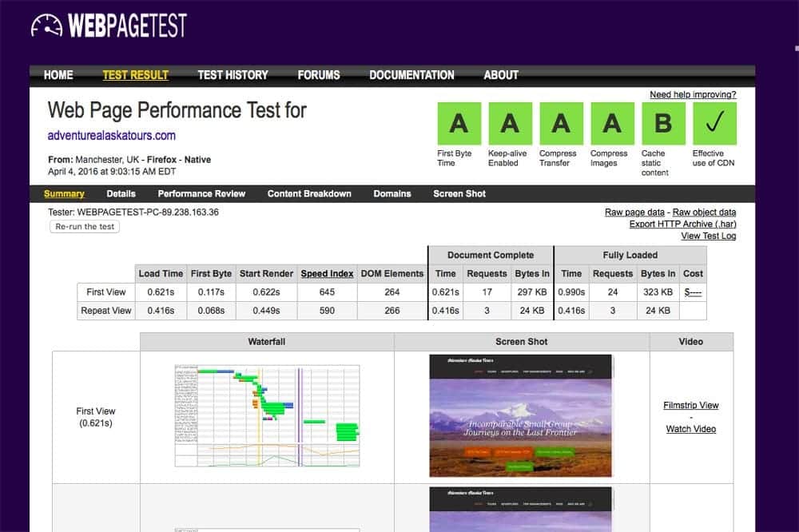Click Repeat View load time 0.416s cell
The height and width of the screenshot is (532, 799).
[x=161, y=311]
